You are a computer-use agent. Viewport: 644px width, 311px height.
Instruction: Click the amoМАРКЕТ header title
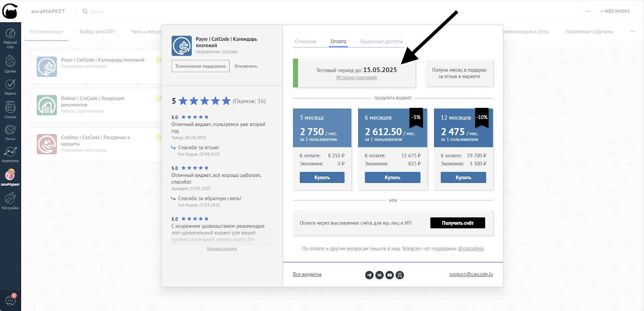click(x=48, y=11)
